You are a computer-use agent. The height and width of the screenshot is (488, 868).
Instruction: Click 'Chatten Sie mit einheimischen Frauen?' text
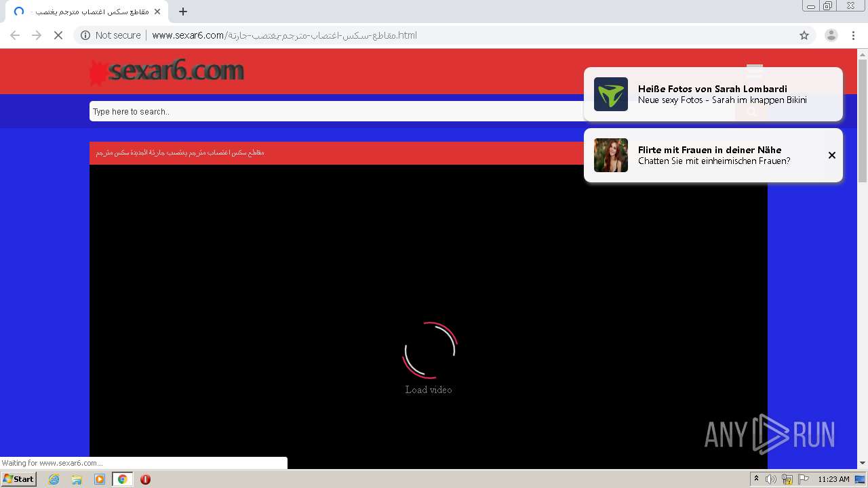tap(714, 161)
